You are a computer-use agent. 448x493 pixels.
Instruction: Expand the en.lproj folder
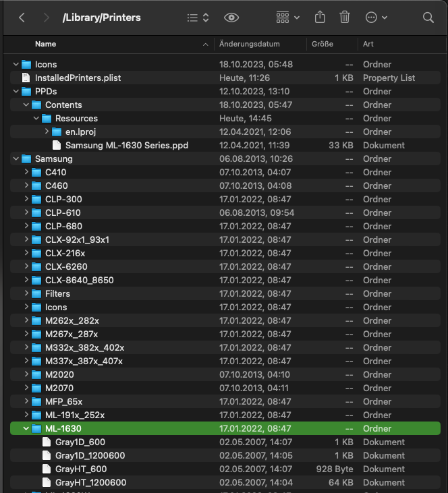point(47,132)
